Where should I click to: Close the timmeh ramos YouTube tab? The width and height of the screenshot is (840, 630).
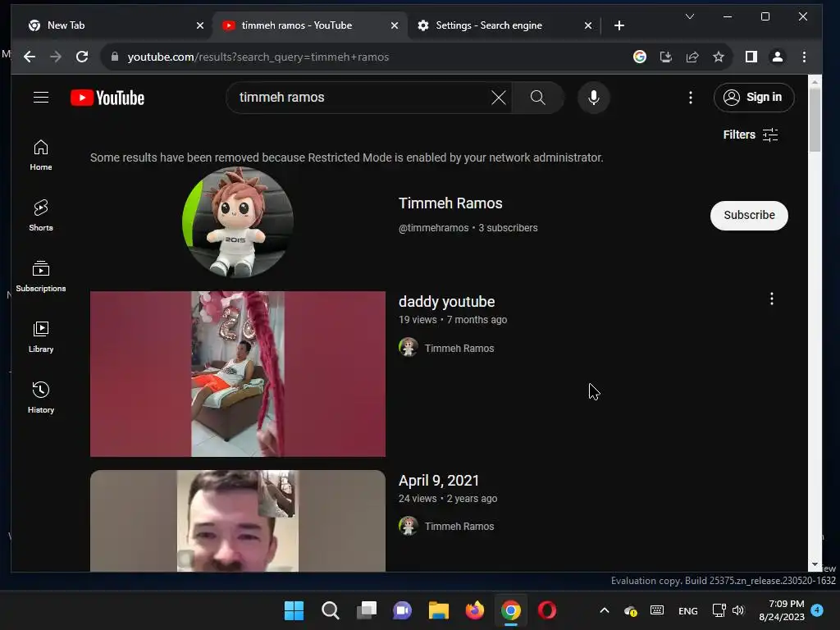pyautogui.click(x=395, y=25)
